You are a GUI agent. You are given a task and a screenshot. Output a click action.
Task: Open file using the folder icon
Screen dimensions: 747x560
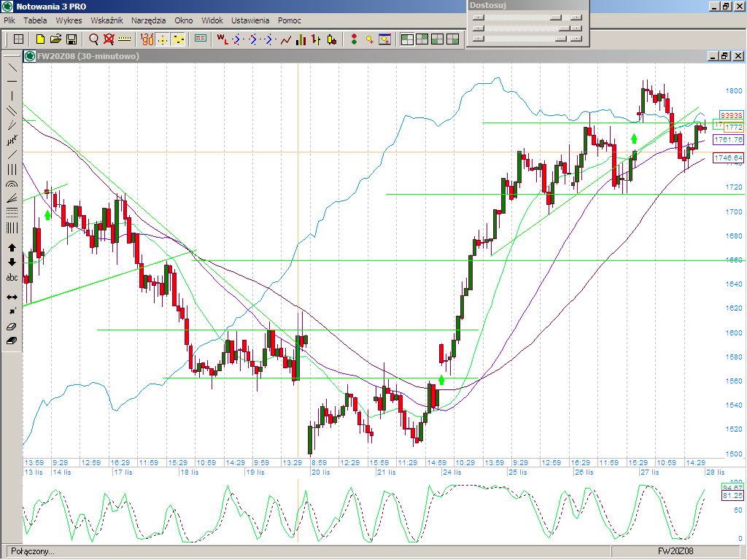coord(55,39)
